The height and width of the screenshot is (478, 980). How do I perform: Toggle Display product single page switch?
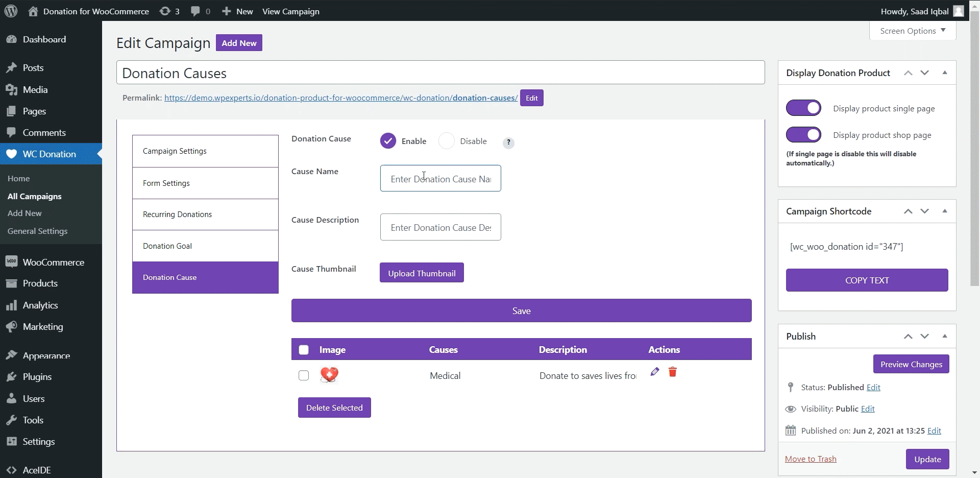803,108
